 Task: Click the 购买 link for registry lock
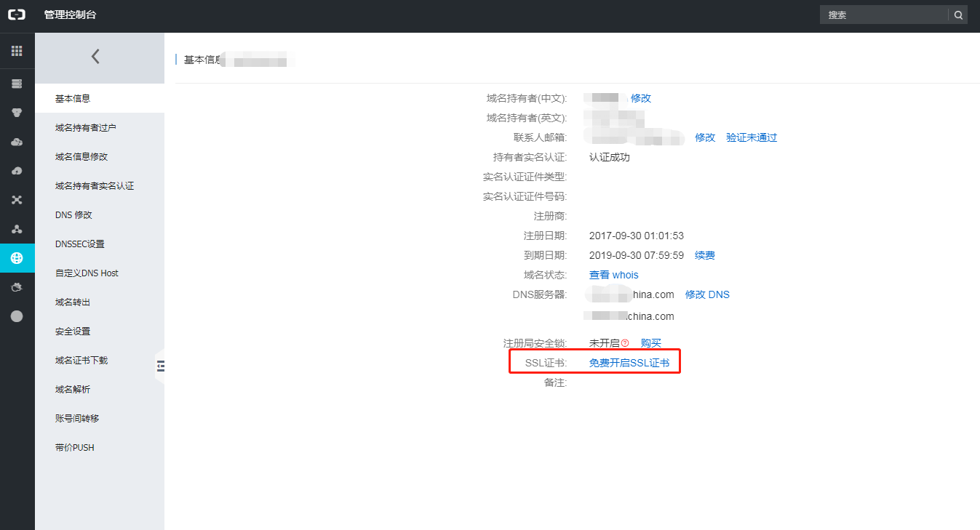651,343
